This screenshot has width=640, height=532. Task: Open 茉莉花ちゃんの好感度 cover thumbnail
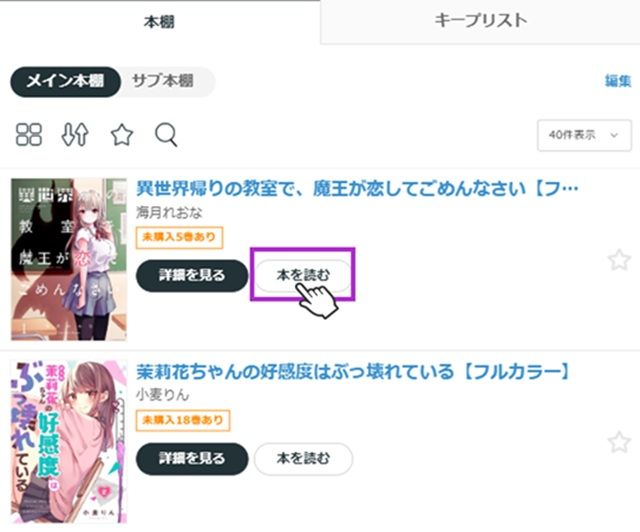(69, 442)
